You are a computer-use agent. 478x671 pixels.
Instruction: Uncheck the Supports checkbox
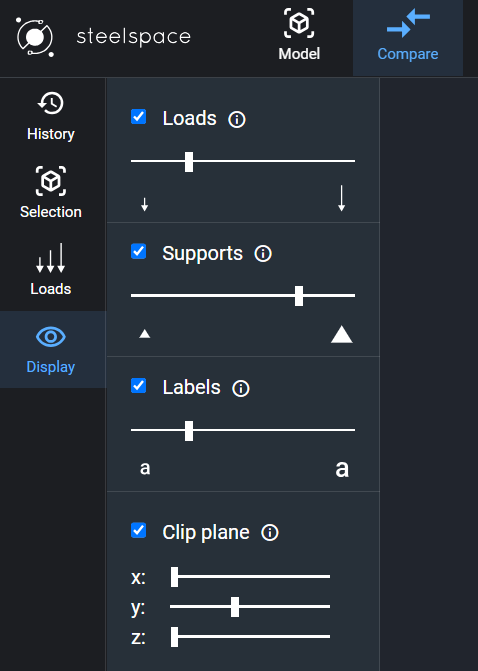coord(139,251)
